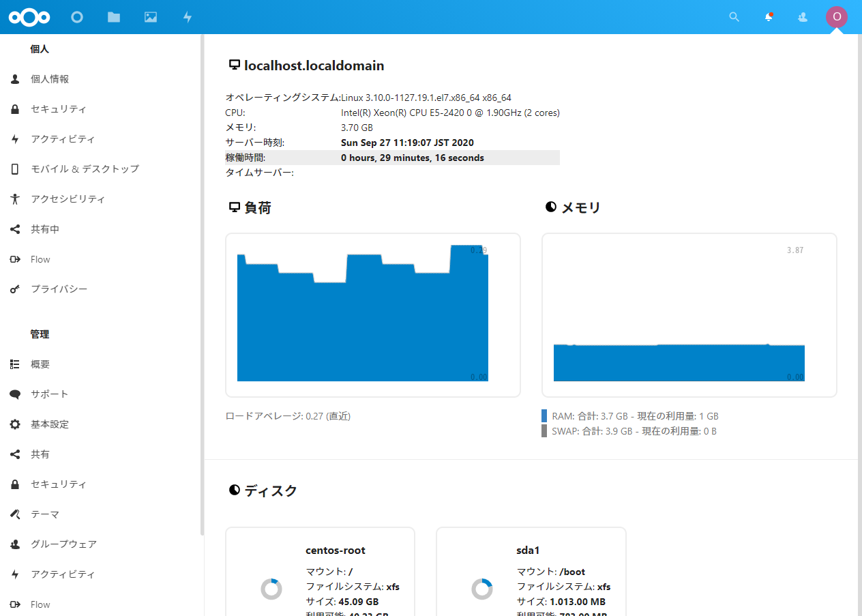This screenshot has height=616, width=862.
Task: Click the grey SWAP legend swatch
Action: point(544,431)
